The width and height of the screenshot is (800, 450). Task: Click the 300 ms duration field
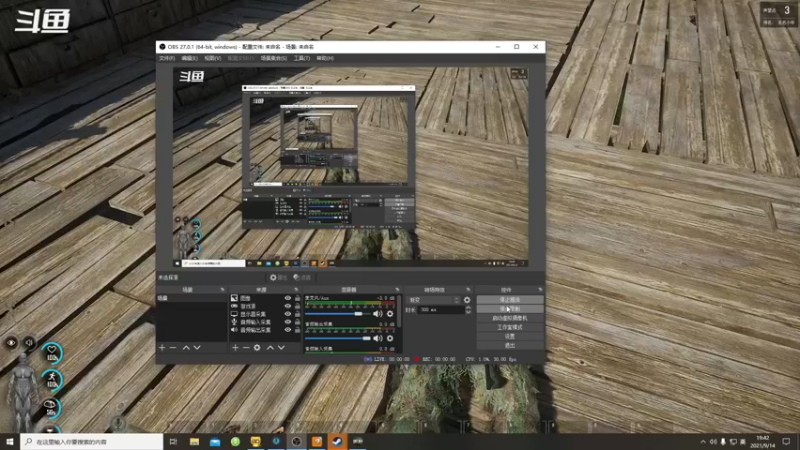[441, 310]
